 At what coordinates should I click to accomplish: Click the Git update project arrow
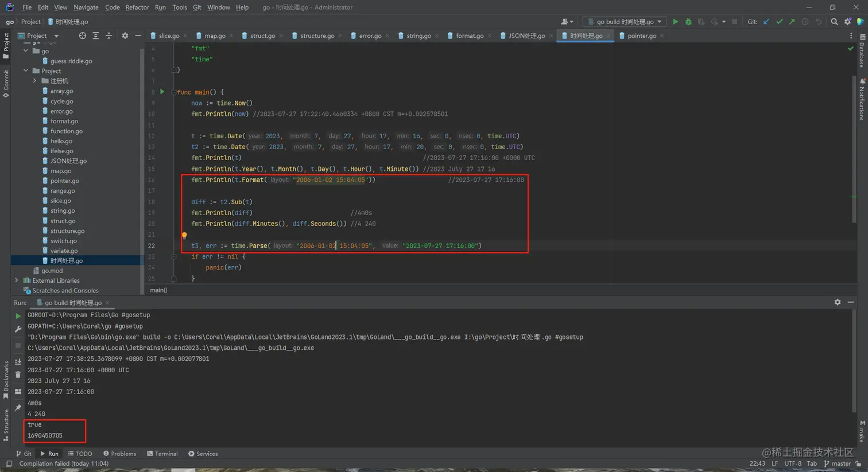click(x=766, y=22)
